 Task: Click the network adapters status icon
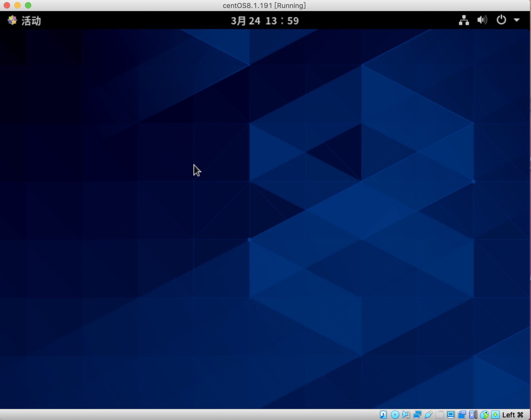tap(417, 414)
